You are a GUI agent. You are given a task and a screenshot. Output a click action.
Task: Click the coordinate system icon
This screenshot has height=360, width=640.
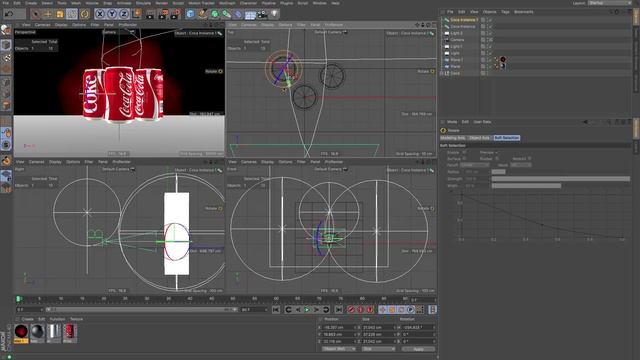[x=136, y=14]
